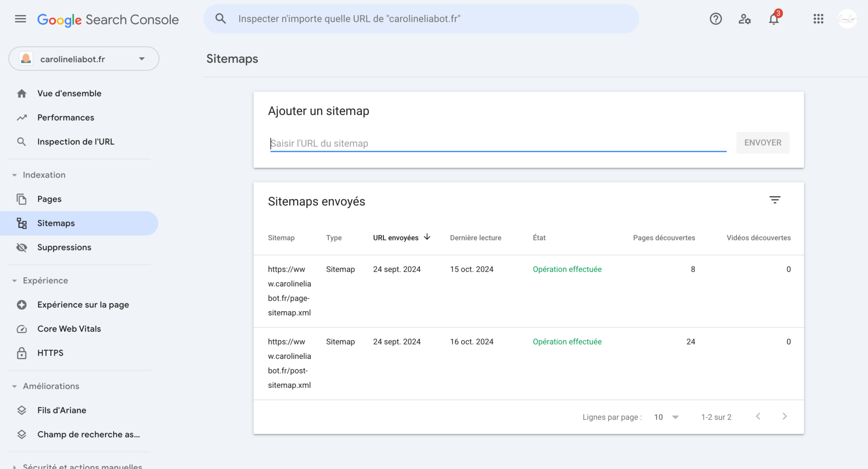Click the filter icon in Sitemaps envoyés
This screenshot has width=868, height=469.
[x=775, y=200]
